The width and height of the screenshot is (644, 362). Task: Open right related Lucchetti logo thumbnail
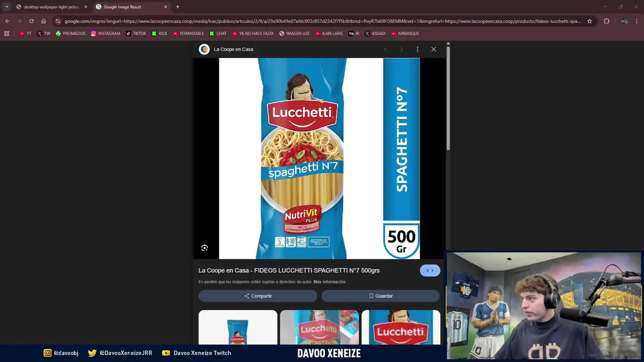(x=401, y=327)
